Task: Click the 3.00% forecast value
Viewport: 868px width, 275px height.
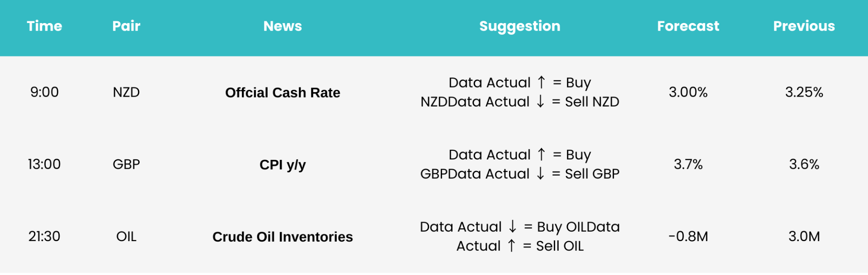Action: point(688,92)
